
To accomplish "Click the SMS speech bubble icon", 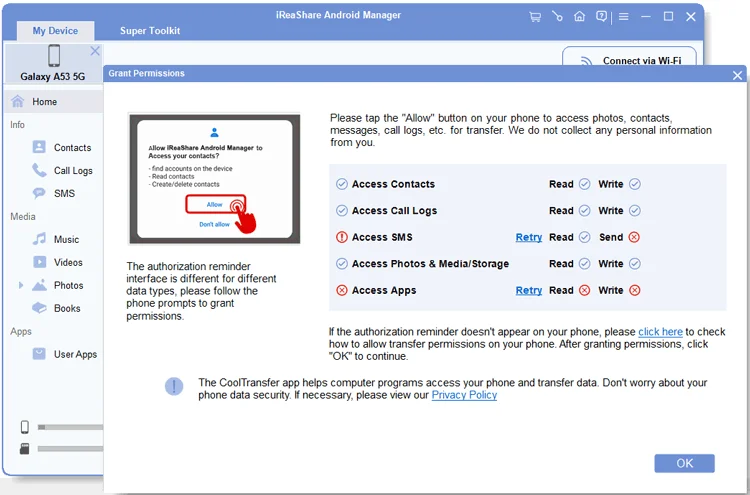I will click(39, 193).
